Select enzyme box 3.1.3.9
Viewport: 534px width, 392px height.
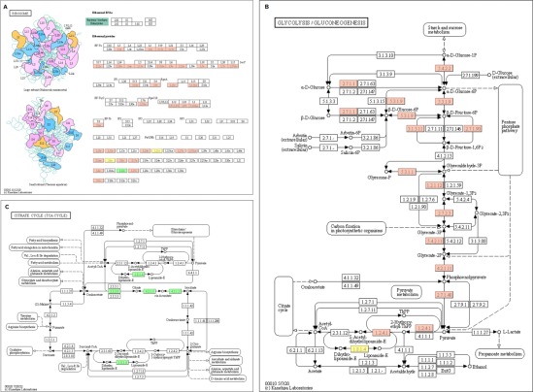[x=385, y=74]
